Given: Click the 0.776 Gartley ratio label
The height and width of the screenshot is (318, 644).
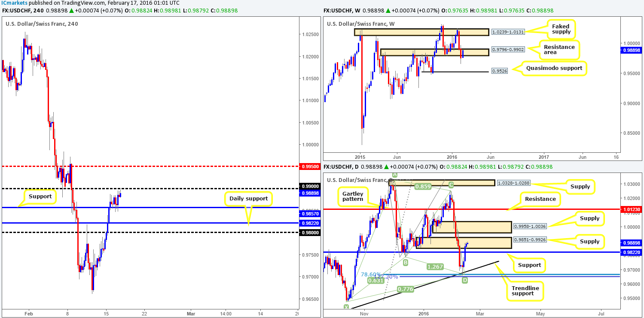Looking at the screenshot, I should pos(406,289).
